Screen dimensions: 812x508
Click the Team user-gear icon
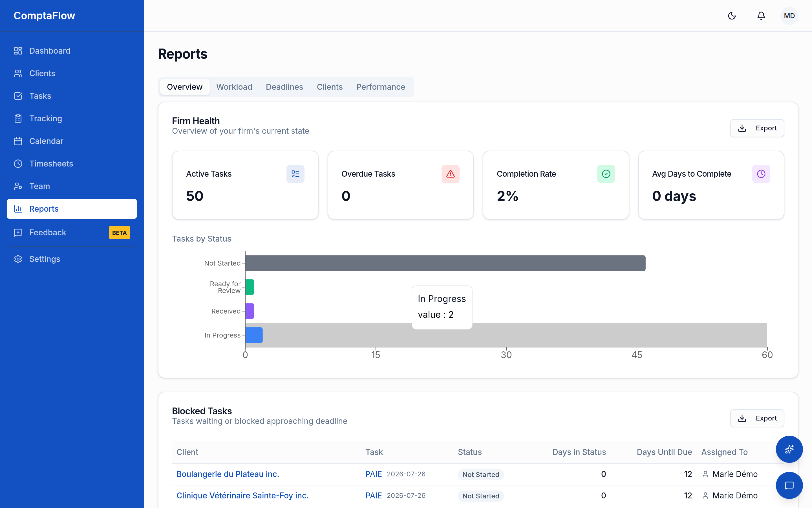click(18, 186)
